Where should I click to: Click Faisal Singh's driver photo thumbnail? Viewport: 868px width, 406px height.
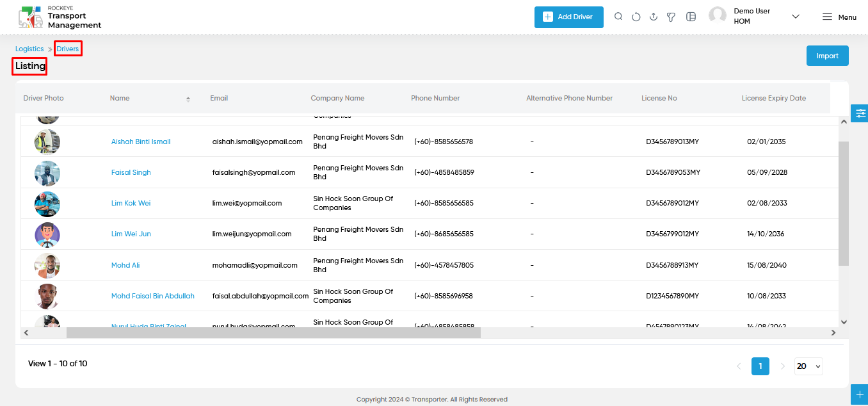tap(47, 173)
